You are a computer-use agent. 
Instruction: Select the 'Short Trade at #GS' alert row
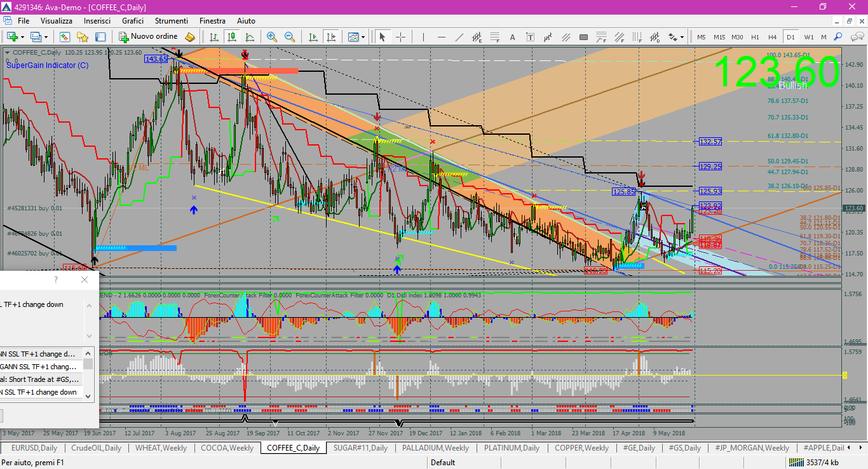click(41, 379)
